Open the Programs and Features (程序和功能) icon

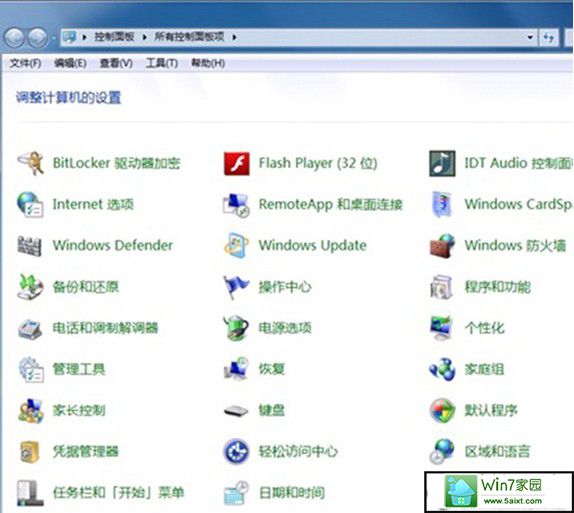(x=442, y=287)
